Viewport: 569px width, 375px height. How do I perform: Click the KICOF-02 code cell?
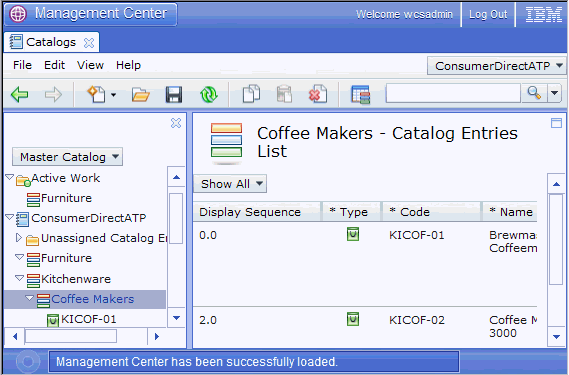[x=417, y=320]
